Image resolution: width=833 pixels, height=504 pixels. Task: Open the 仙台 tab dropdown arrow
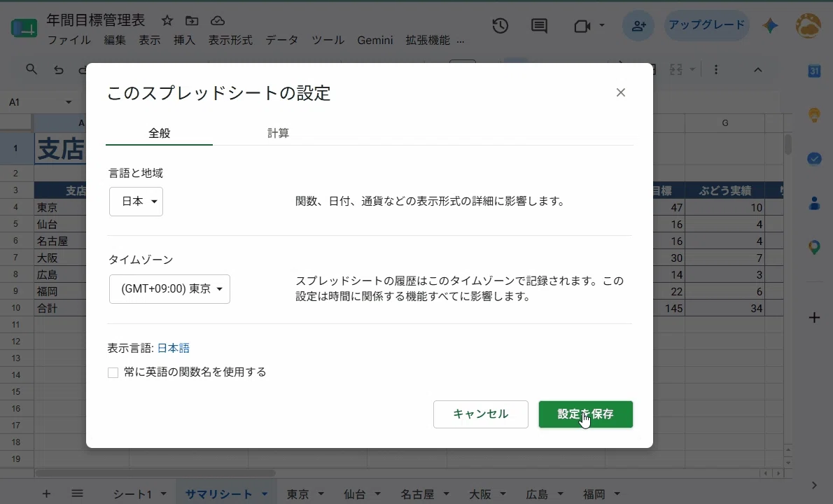pyautogui.click(x=378, y=494)
